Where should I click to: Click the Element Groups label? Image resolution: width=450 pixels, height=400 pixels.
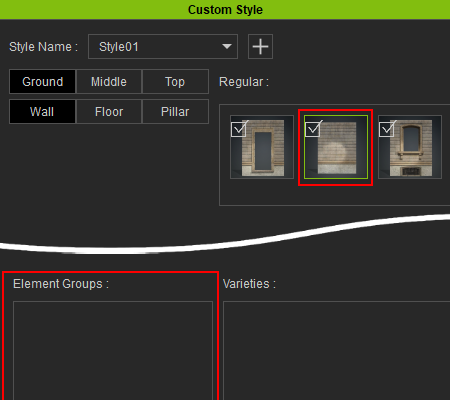(61, 284)
